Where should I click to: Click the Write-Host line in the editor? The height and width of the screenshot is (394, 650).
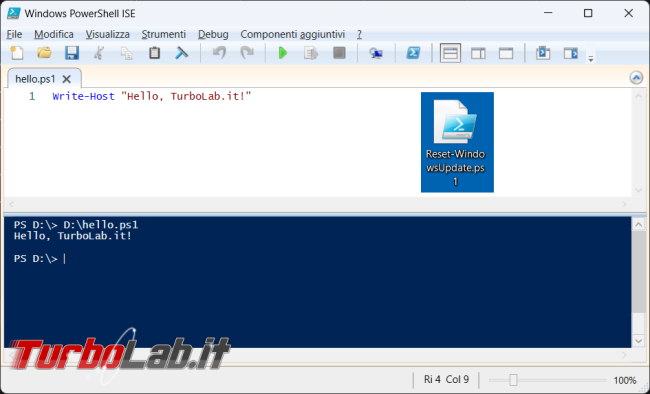(152, 96)
